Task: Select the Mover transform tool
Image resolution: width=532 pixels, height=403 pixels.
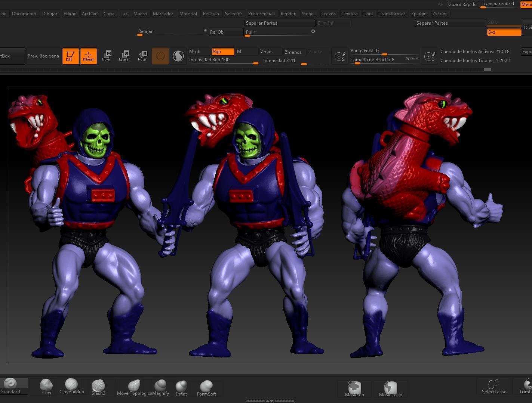Action: pyautogui.click(x=107, y=56)
